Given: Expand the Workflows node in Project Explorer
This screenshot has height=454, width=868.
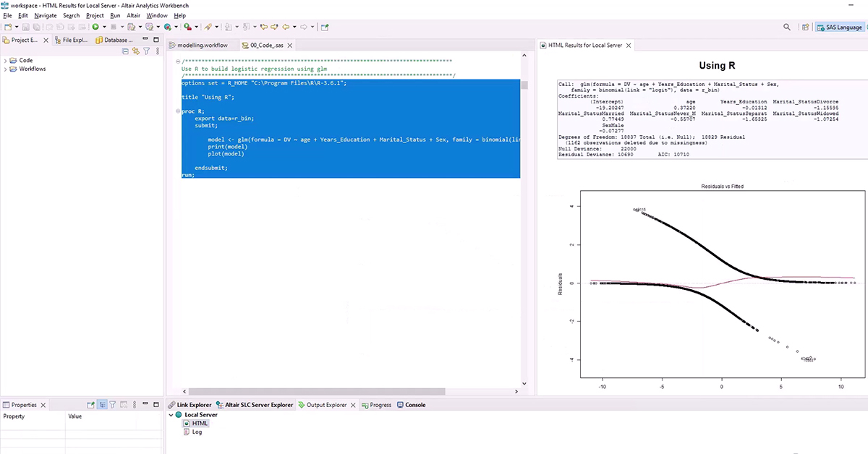Looking at the screenshot, I should (4, 69).
